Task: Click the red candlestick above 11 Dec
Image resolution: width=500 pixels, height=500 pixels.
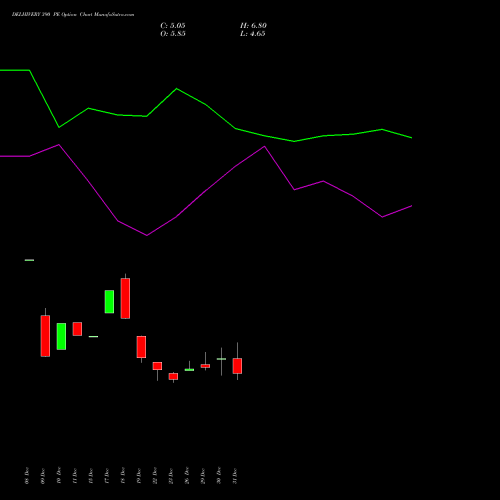Action: [x=77, y=329]
